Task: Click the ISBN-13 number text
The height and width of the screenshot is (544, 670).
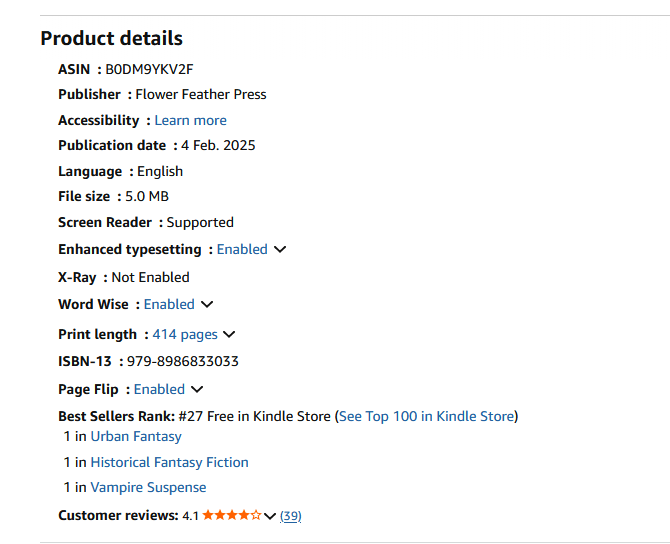Action: tap(182, 361)
